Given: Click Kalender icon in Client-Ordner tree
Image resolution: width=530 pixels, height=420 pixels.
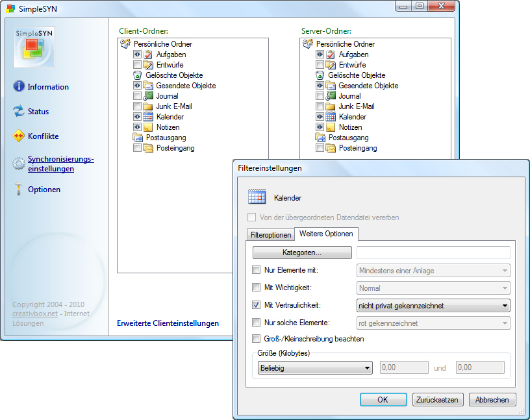Looking at the screenshot, I should click(148, 117).
